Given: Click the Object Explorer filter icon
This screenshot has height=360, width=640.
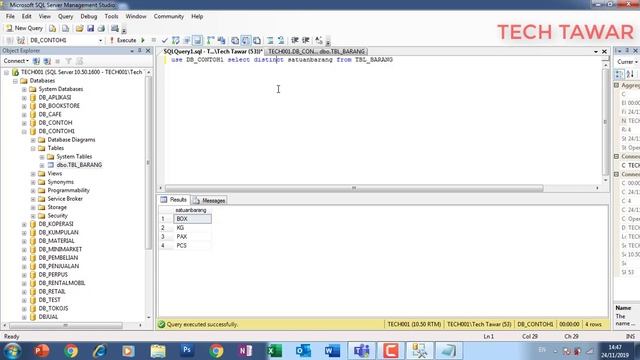Looking at the screenshot, I should click(69, 61).
